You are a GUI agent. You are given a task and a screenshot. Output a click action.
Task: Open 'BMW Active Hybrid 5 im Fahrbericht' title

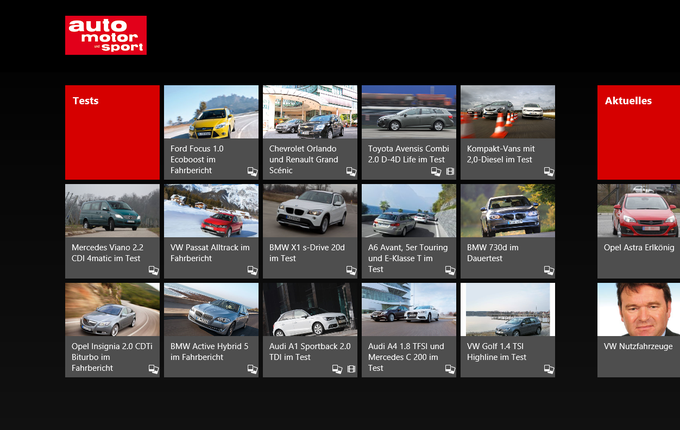209,352
